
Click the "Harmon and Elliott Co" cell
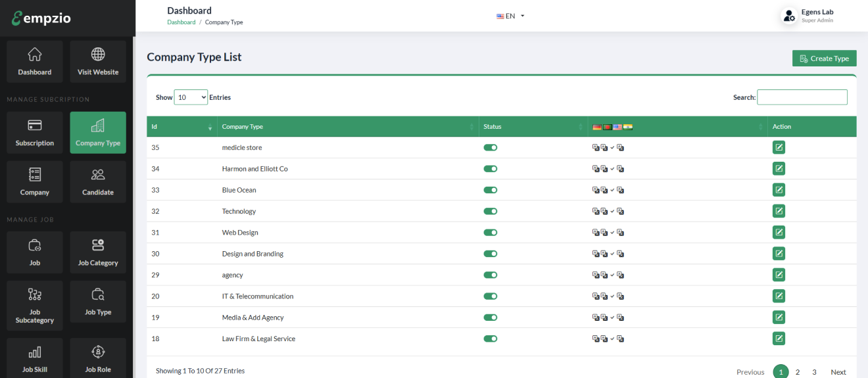[347, 169]
